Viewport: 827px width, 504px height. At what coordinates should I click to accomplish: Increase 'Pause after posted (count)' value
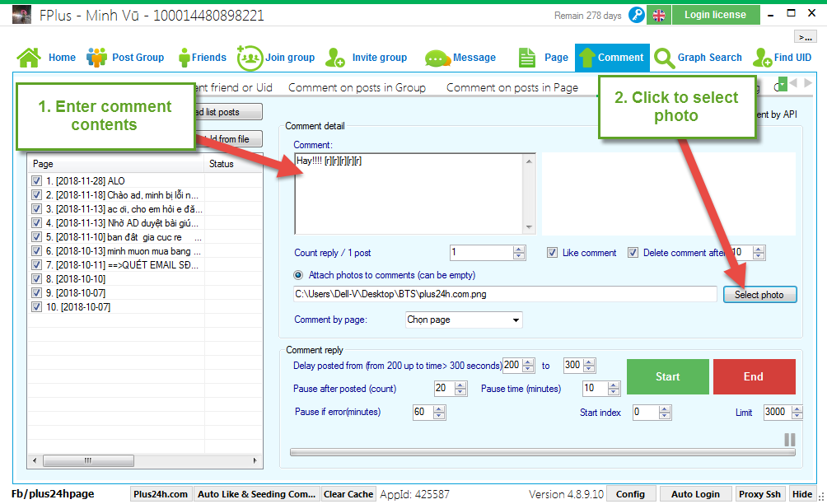(x=460, y=385)
